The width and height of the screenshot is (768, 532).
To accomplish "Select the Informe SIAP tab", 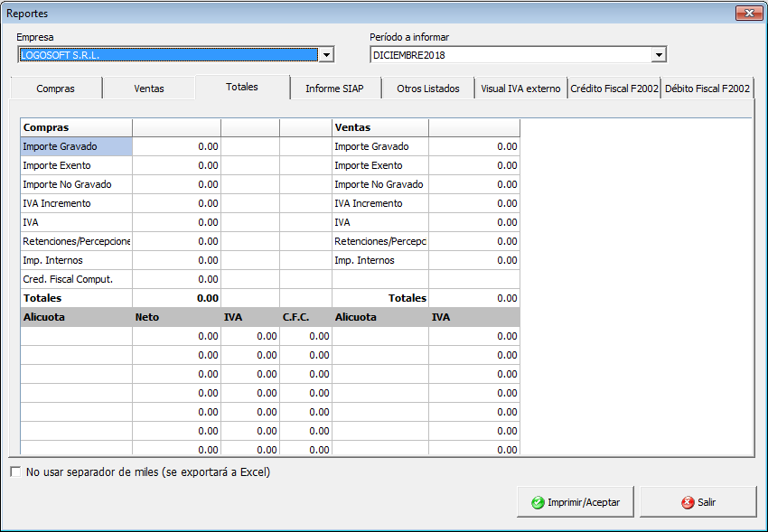I will 335,89.
